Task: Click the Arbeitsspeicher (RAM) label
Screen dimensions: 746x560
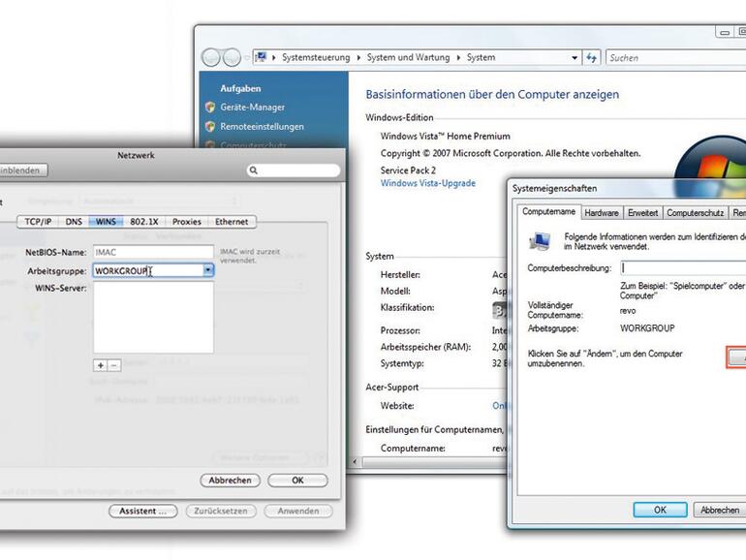Action: pyautogui.click(x=425, y=347)
